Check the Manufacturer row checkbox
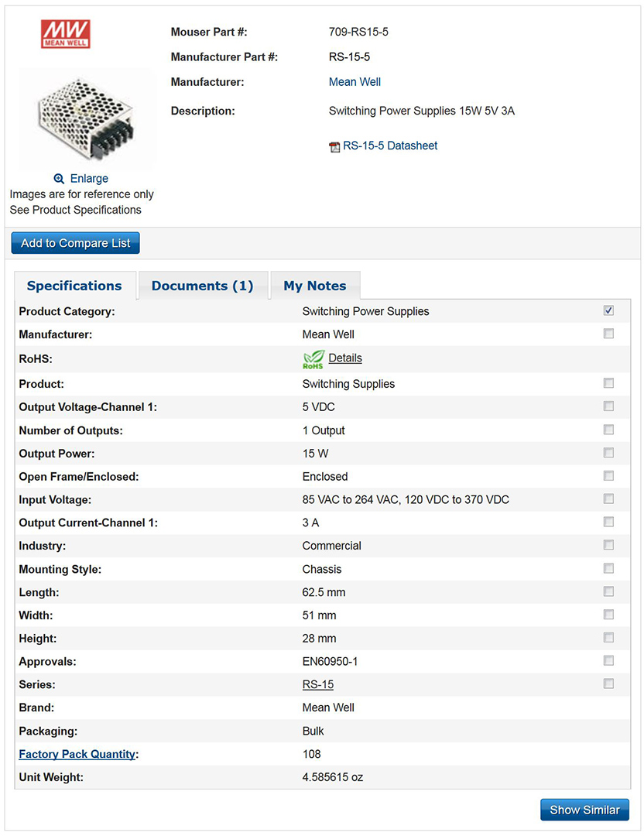Image resolution: width=644 pixels, height=836 pixels. pos(608,333)
